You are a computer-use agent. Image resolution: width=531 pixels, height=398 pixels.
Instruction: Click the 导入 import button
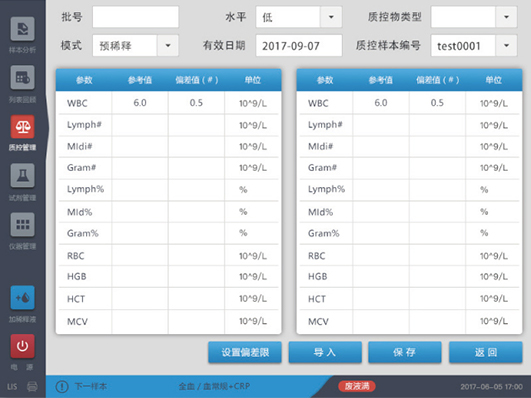tap(325, 352)
